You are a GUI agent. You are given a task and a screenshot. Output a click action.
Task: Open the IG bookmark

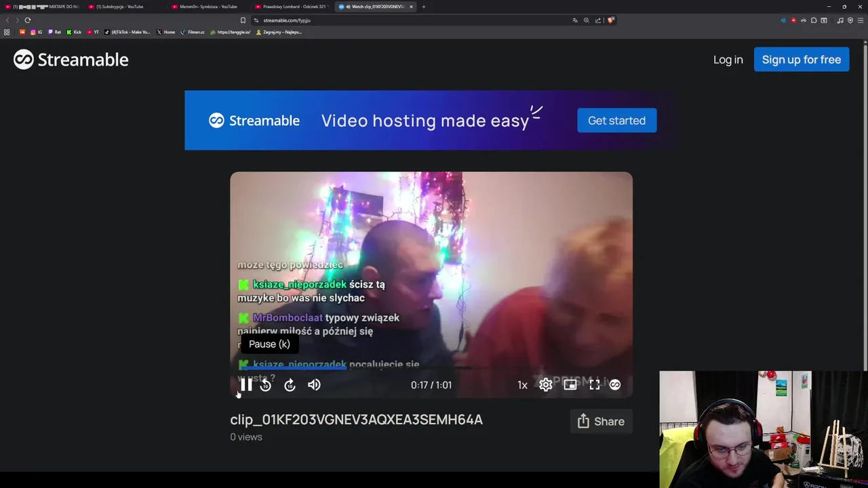(x=36, y=32)
